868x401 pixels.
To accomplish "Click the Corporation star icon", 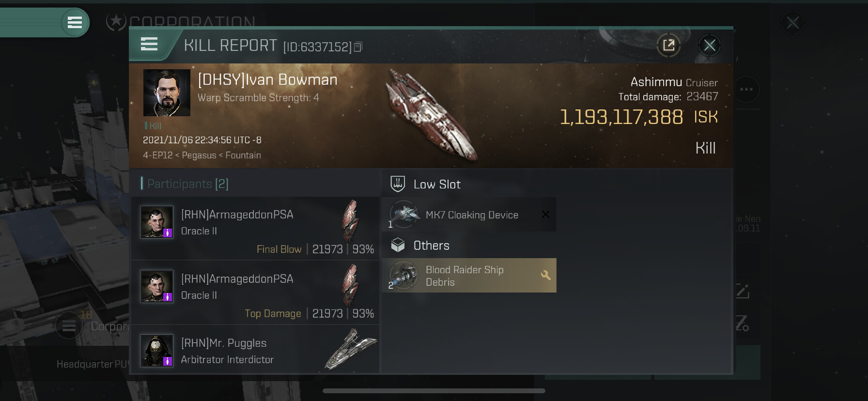I will click(116, 21).
